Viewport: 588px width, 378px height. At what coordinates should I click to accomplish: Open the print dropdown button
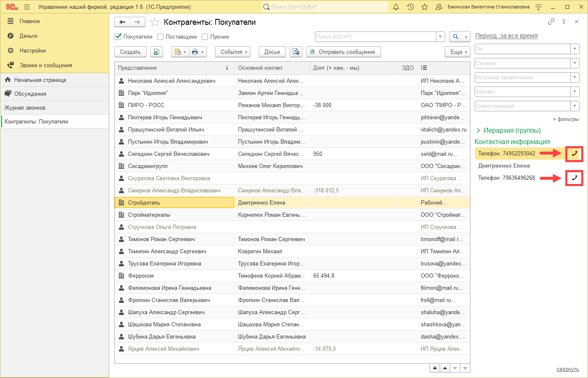pos(198,52)
